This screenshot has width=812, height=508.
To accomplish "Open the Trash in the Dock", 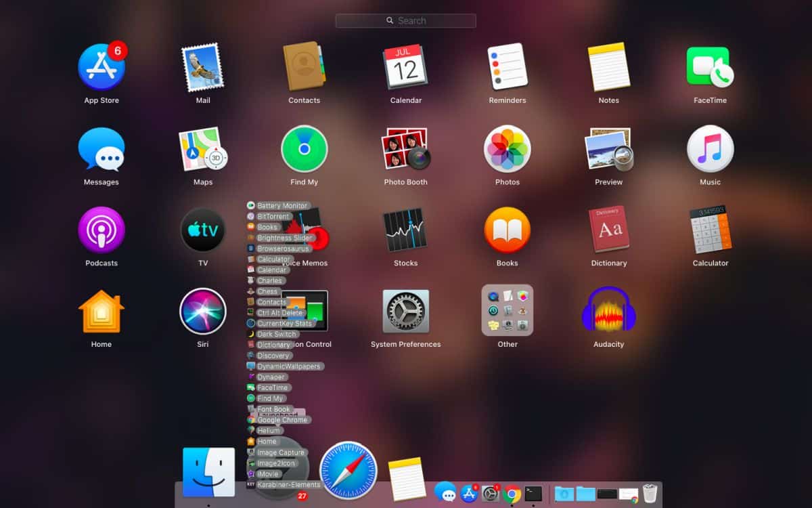I will pyautogui.click(x=650, y=493).
